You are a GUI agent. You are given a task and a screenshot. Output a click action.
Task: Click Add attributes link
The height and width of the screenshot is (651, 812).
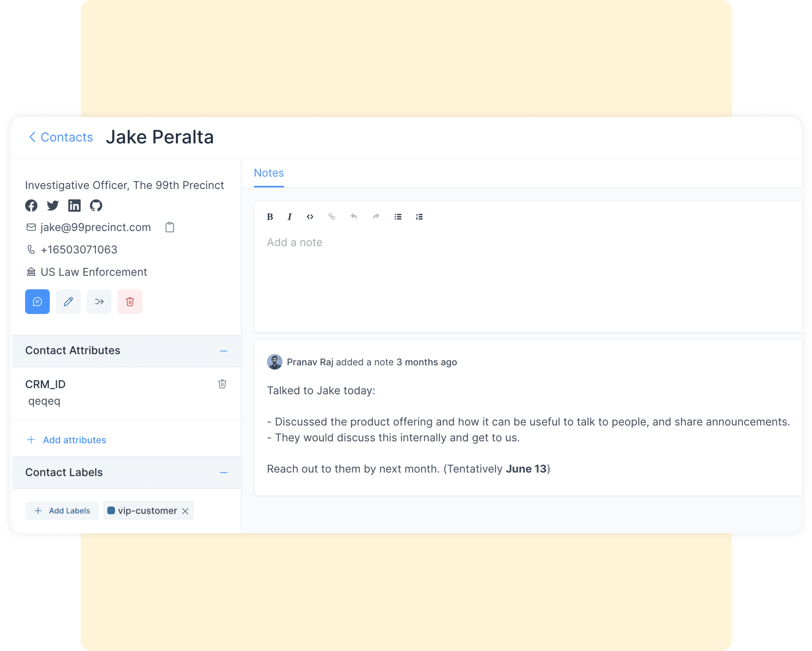tap(74, 440)
